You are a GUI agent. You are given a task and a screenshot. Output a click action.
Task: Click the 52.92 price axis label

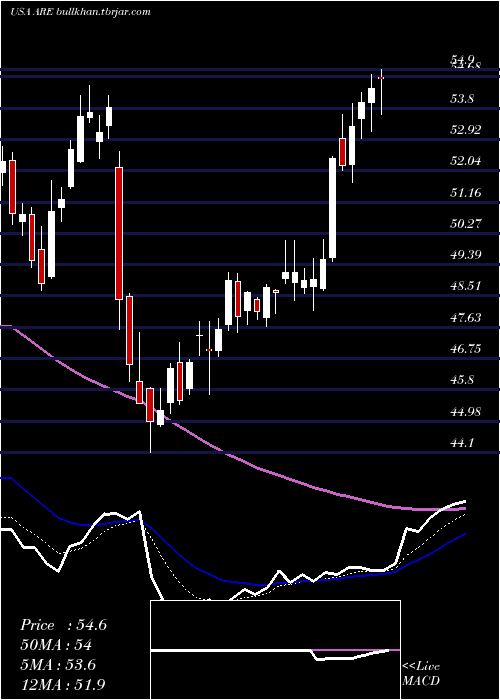pyautogui.click(x=466, y=130)
